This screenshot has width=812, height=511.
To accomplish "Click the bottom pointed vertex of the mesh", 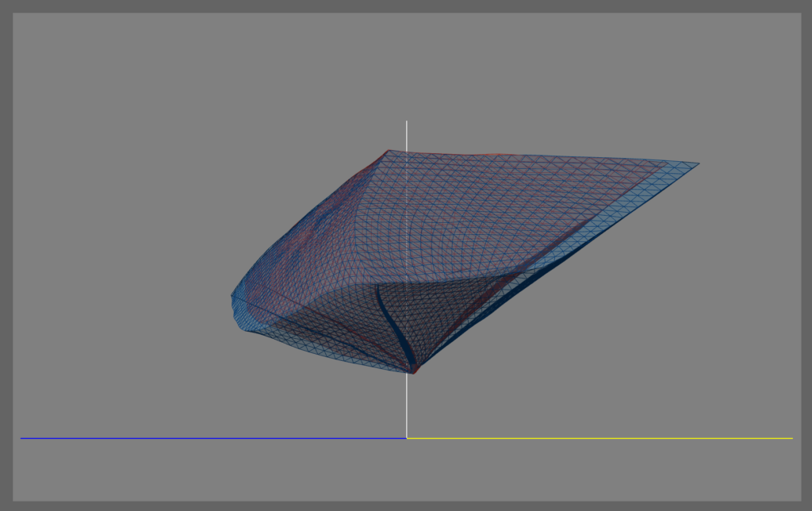I will tap(412, 371).
